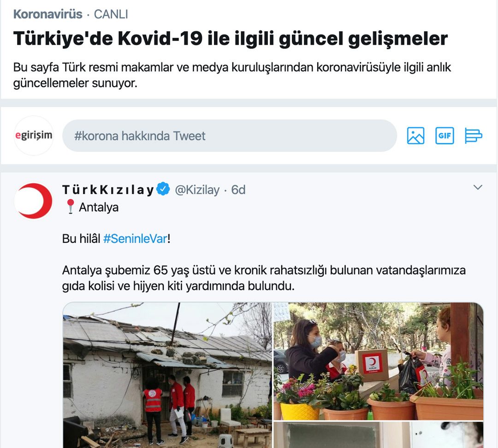This screenshot has height=448, width=498.
Task: Open the #SeninleVar hashtag
Action: pyautogui.click(x=135, y=239)
